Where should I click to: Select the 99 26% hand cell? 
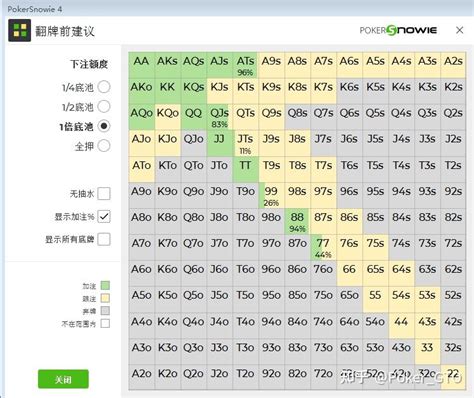272,195
